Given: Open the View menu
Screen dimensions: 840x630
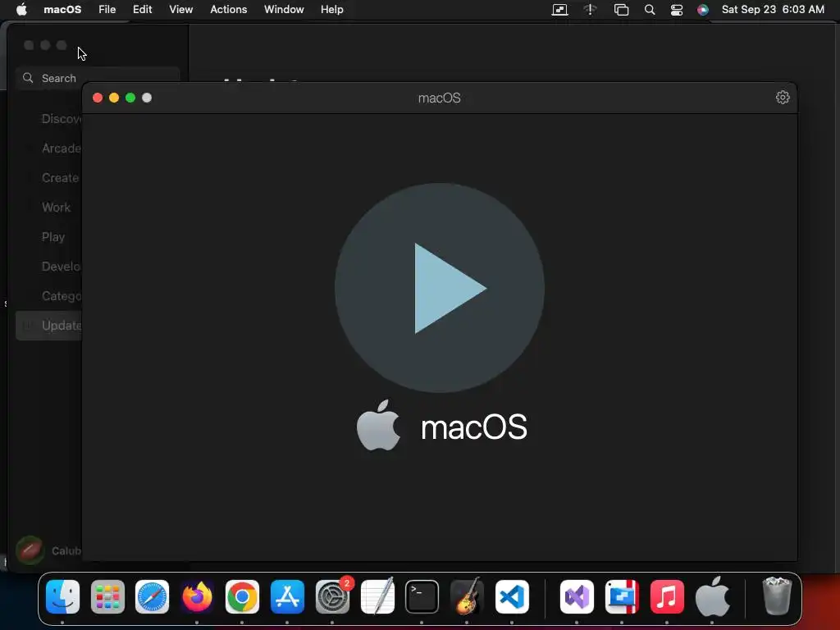Looking at the screenshot, I should point(181,10).
